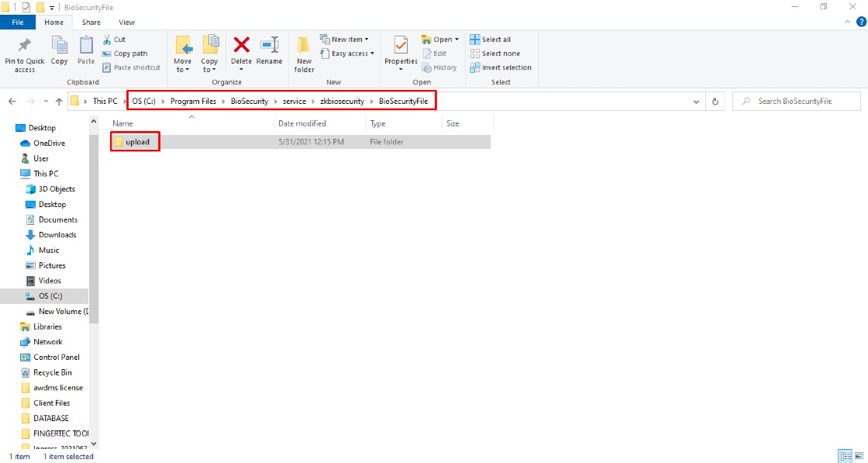This screenshot has width=868, height=463.
Task: Select the upload folder
Action: pos(301,142)
